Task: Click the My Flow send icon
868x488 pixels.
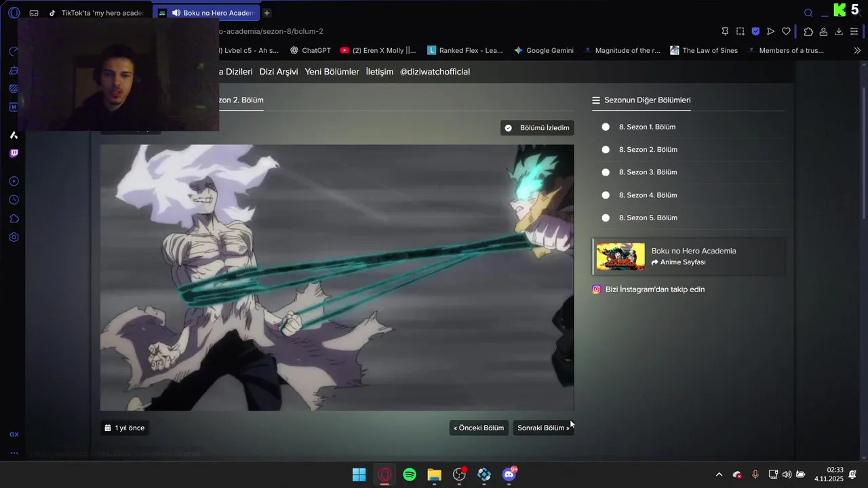Action: coord(771,31)
